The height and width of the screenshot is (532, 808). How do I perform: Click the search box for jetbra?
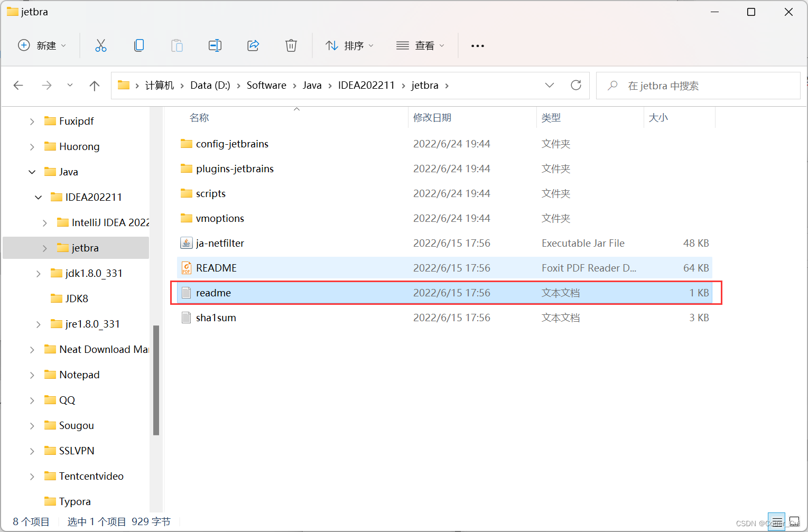point(698,86)
